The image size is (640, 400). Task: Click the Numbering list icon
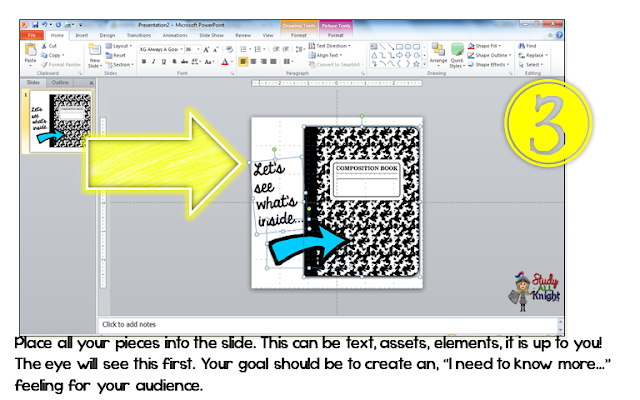259,49
